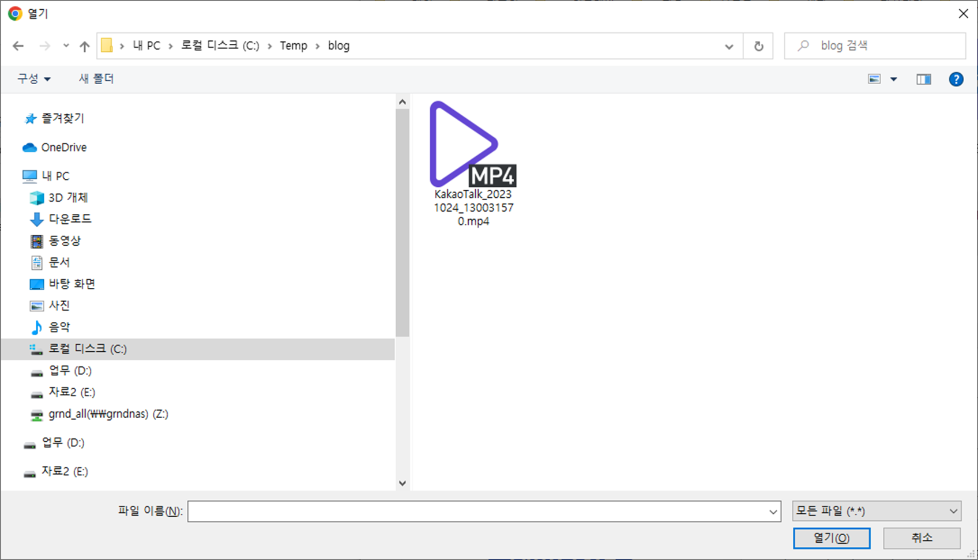Screen dimensions: 978x560
Task: Toggle the preview pane icon
Action: pyautogui.click(x=923, y=79)
